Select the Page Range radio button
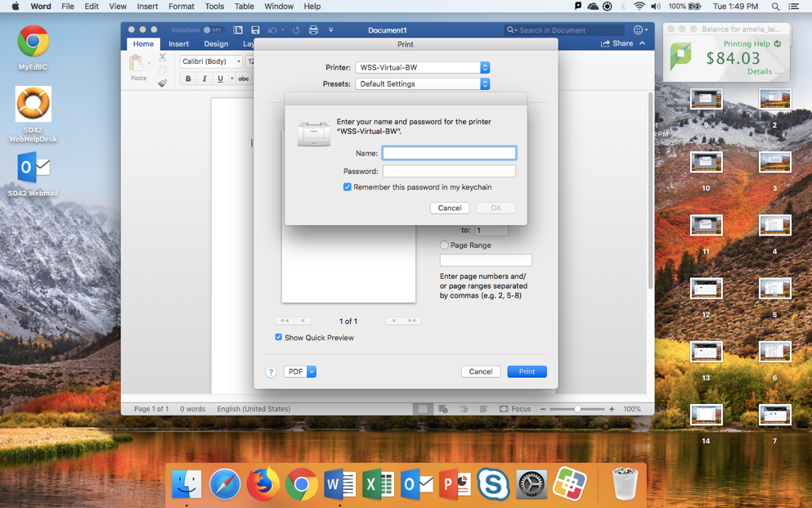Image resolution: width=812 pixels, height=508 pixels. tap(444, 245)
